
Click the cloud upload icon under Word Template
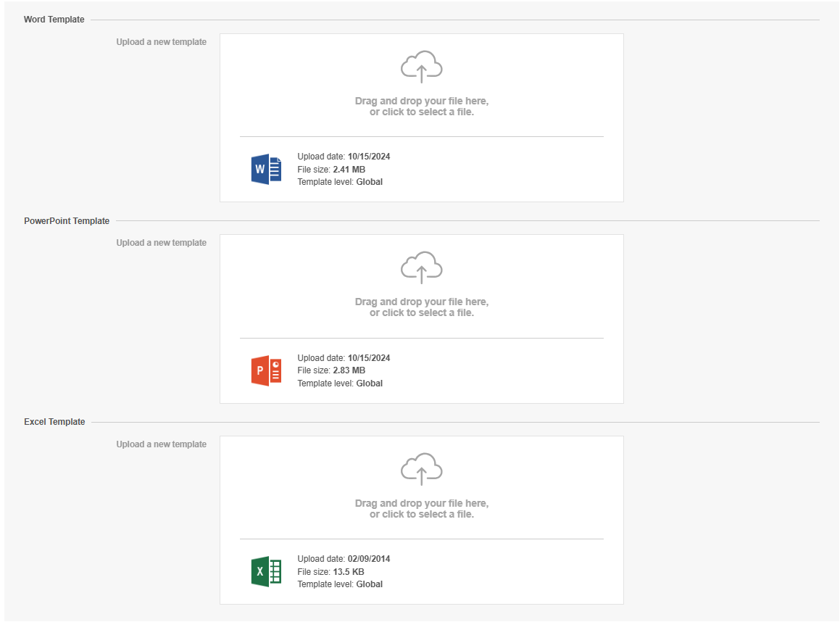coord(421,67)
